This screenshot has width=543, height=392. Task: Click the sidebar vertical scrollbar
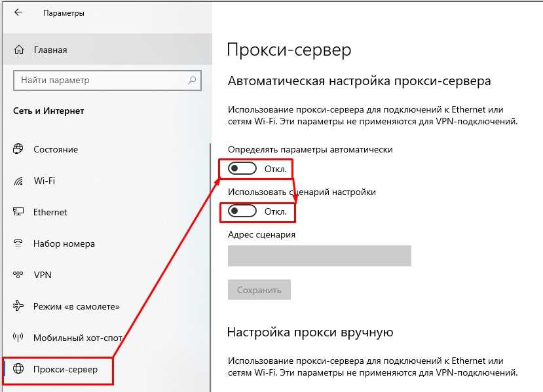pos(210,267)
